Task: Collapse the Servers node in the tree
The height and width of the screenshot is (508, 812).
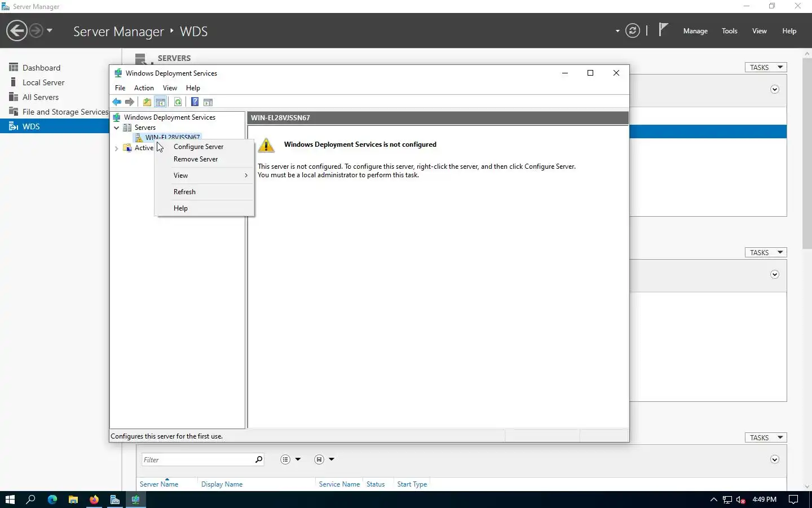Action: [x=117, y=128]
